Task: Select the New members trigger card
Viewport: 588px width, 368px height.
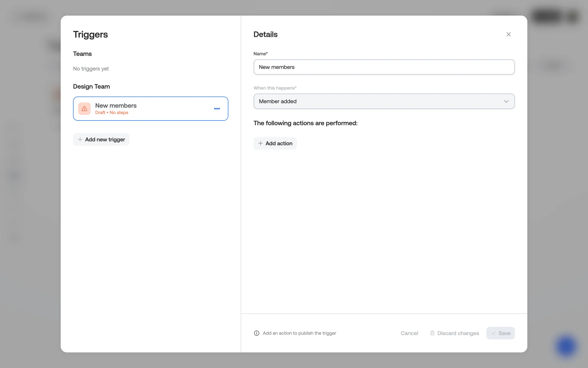Action: [x=153, y=109]
